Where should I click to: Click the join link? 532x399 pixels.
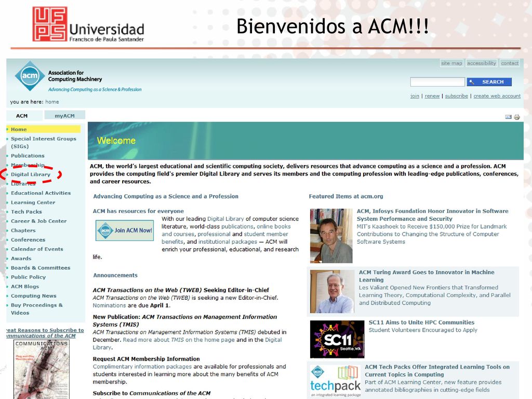pos(415,96)
